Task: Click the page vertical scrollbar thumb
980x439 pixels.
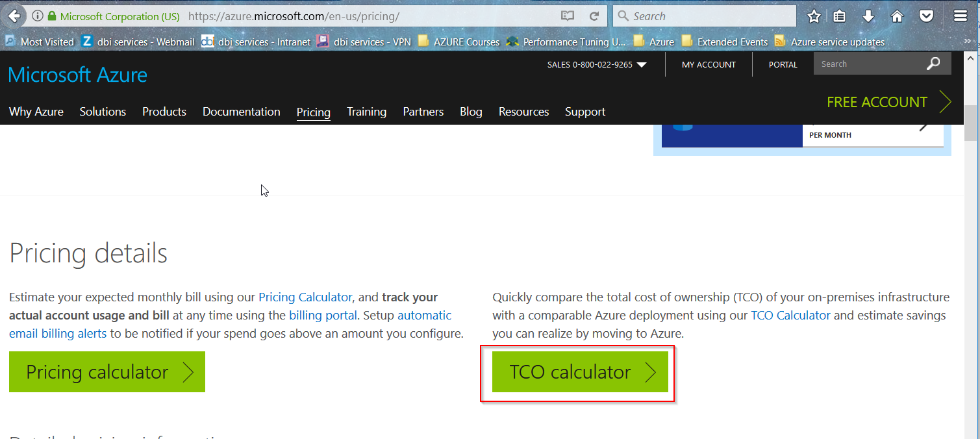Action: pos(970,123)
